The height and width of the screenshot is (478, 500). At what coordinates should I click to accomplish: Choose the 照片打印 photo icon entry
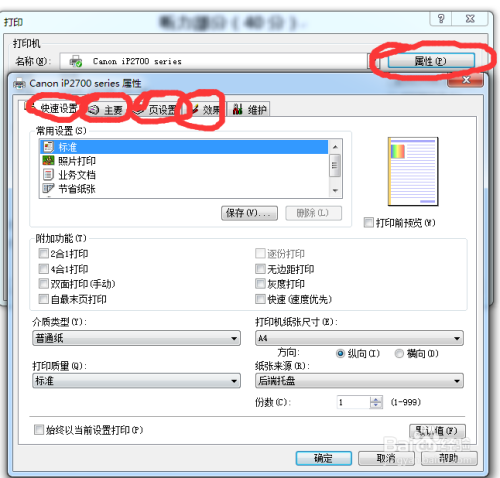click(x=48, y=161)
